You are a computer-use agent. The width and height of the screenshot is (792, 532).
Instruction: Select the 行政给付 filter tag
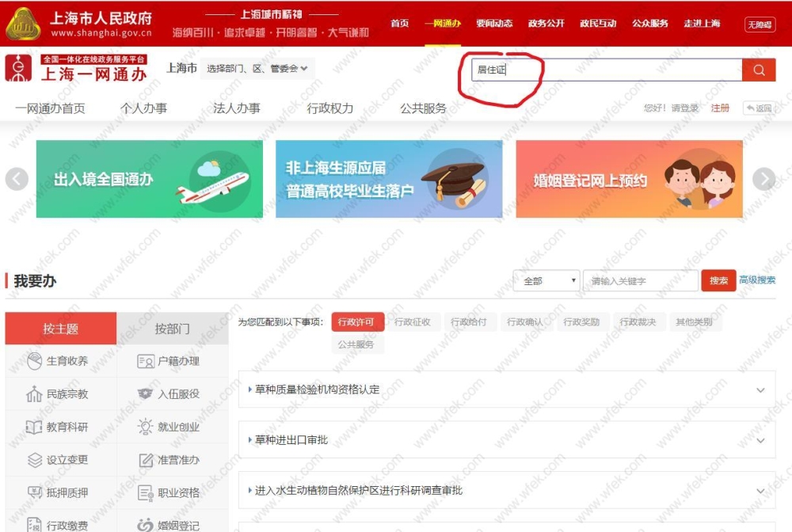point(468,322)
